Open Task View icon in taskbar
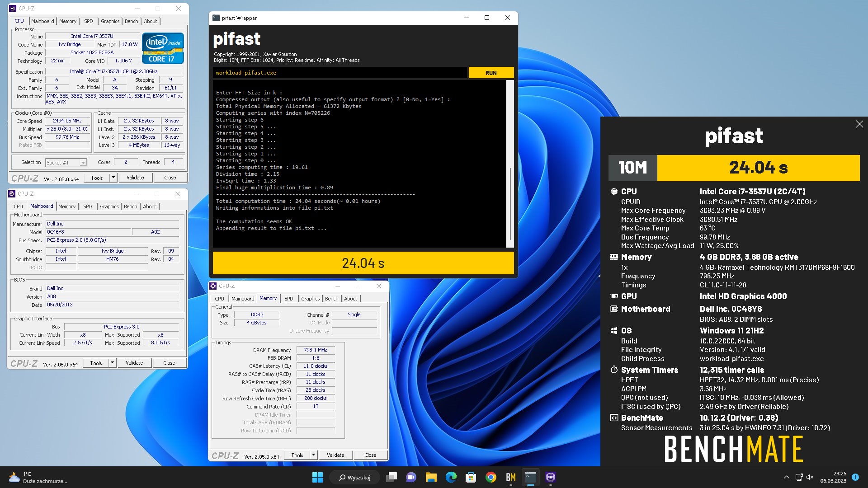This screenshot has width=868, height=488. (392, 477)
